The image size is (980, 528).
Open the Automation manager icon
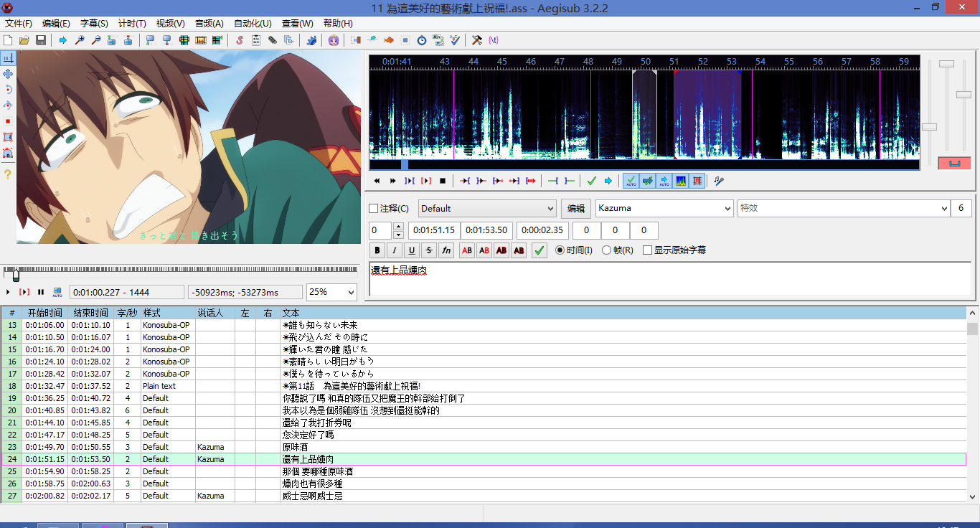click(311, 40)
